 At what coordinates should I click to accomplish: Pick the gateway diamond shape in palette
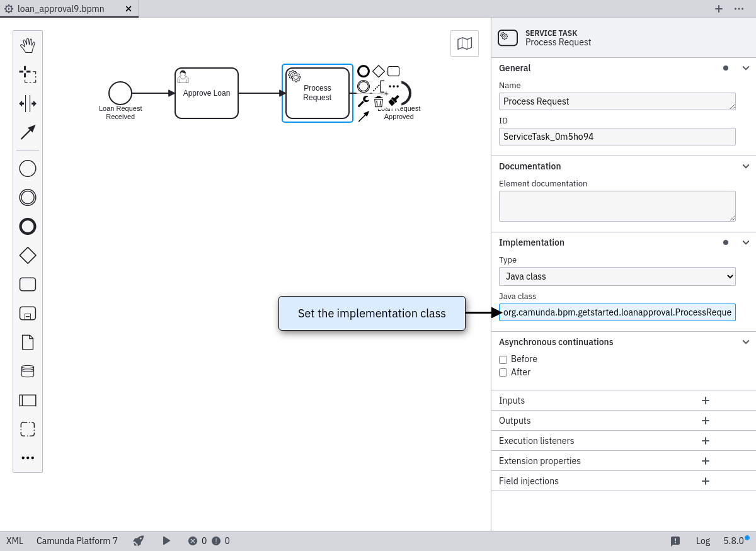click(28, 255)
